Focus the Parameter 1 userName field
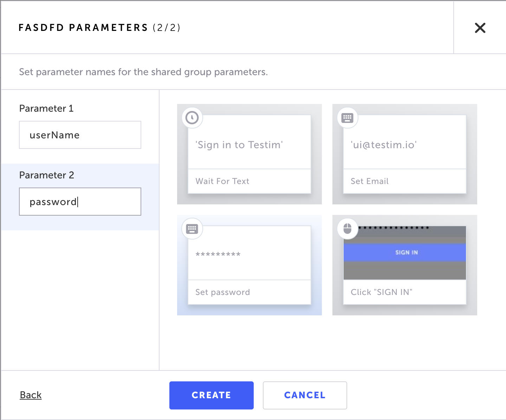 [x=80, y=135]
